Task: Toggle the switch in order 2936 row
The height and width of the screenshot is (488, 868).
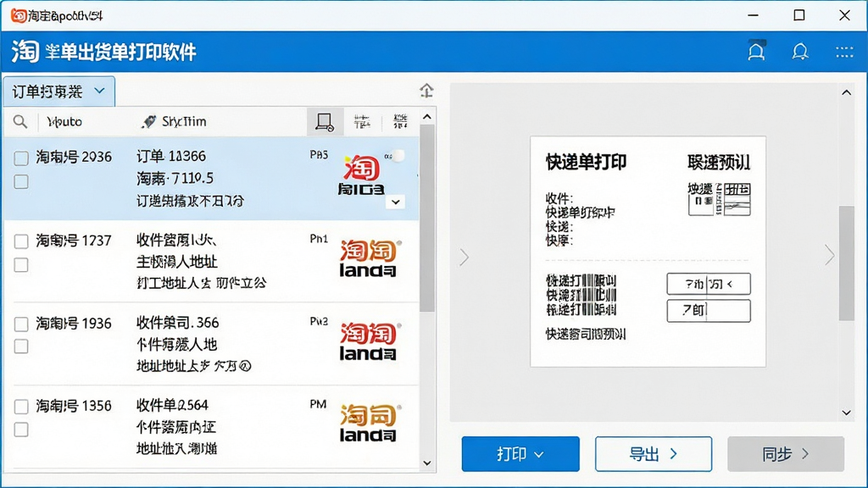Action: (395, 157)
